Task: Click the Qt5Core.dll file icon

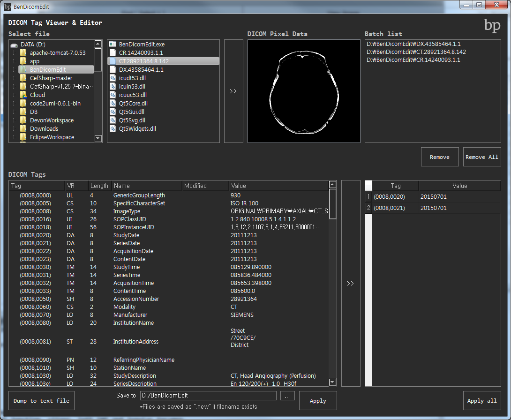Action: click(x=113, y=103)
